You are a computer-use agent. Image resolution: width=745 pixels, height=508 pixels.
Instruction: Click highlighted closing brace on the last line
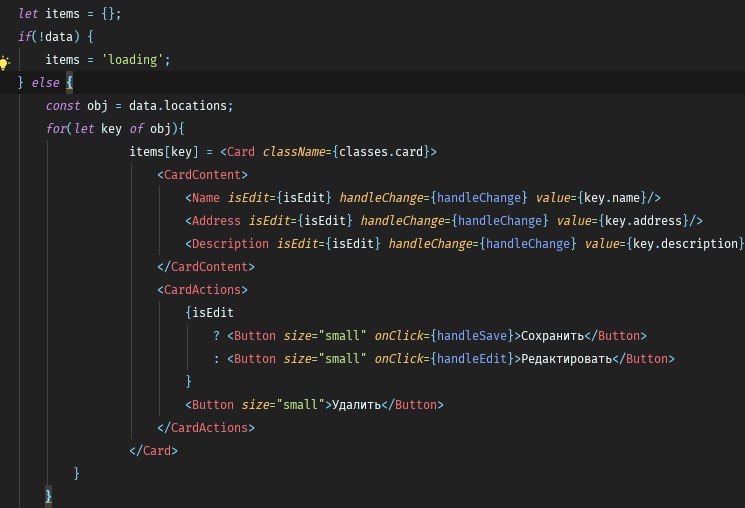[48, 496]
